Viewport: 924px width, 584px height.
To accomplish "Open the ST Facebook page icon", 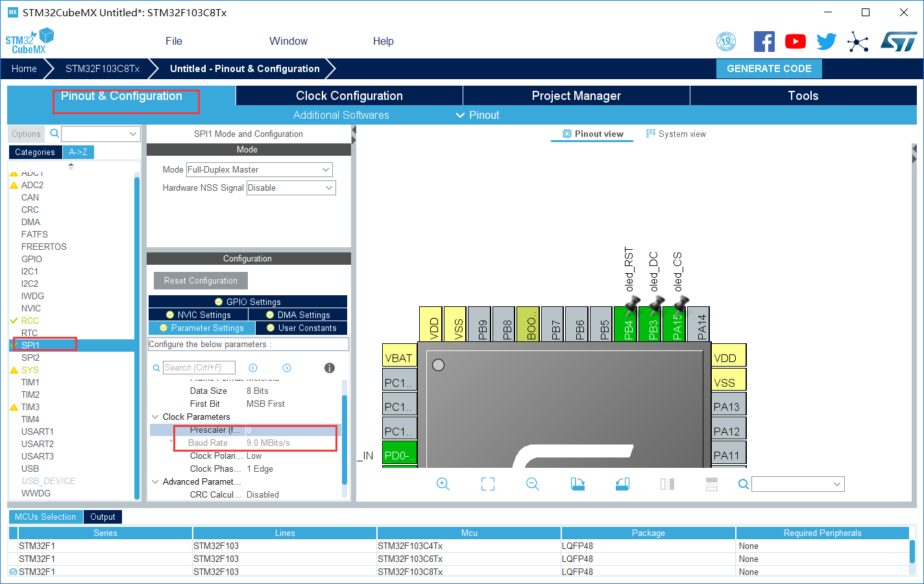I will click(764, 42).
